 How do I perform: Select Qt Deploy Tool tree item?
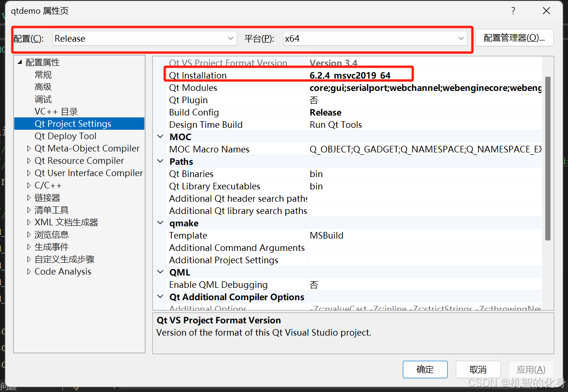pos(65,136)
